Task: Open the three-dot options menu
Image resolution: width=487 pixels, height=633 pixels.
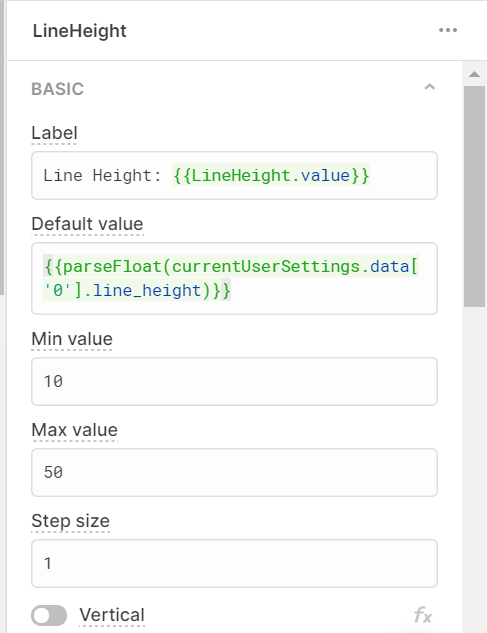Action: 448,30
